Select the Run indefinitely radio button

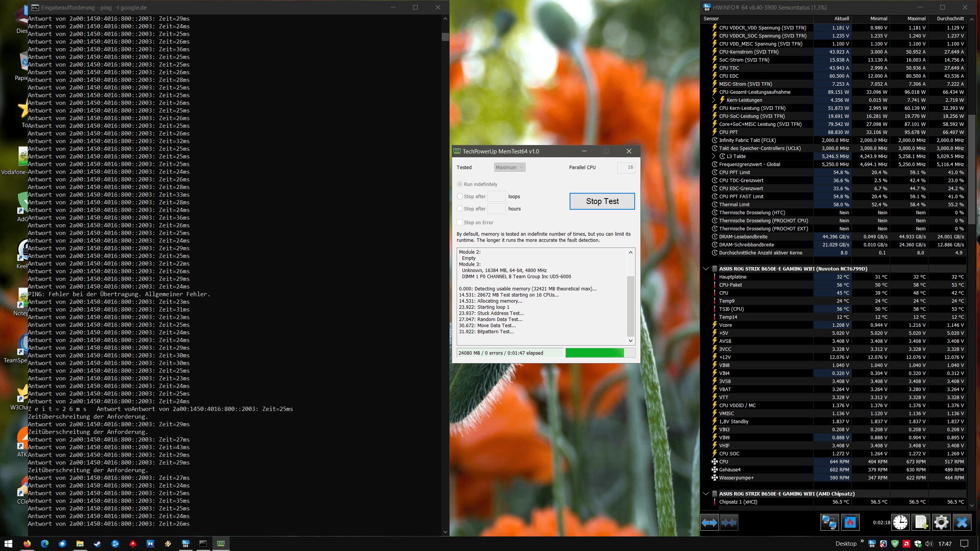(x=460, y=184)
